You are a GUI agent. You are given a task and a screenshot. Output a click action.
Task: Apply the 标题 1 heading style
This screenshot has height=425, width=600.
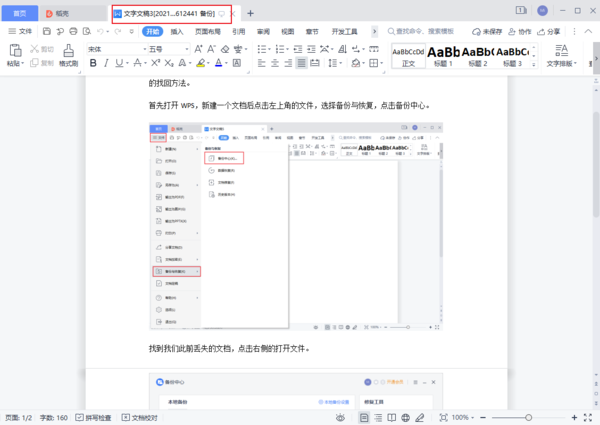pyautogui.click(x=443, y=56)
